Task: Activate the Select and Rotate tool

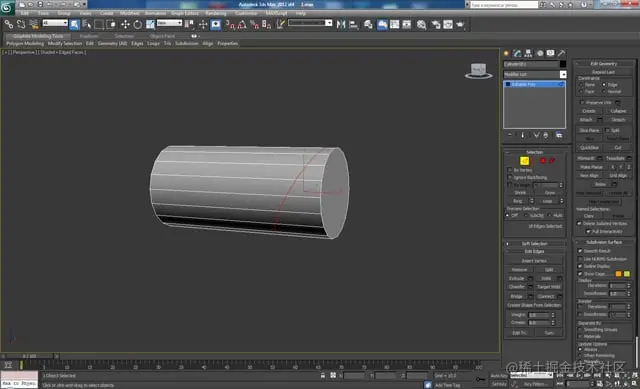Action: [x=138, y=25]
